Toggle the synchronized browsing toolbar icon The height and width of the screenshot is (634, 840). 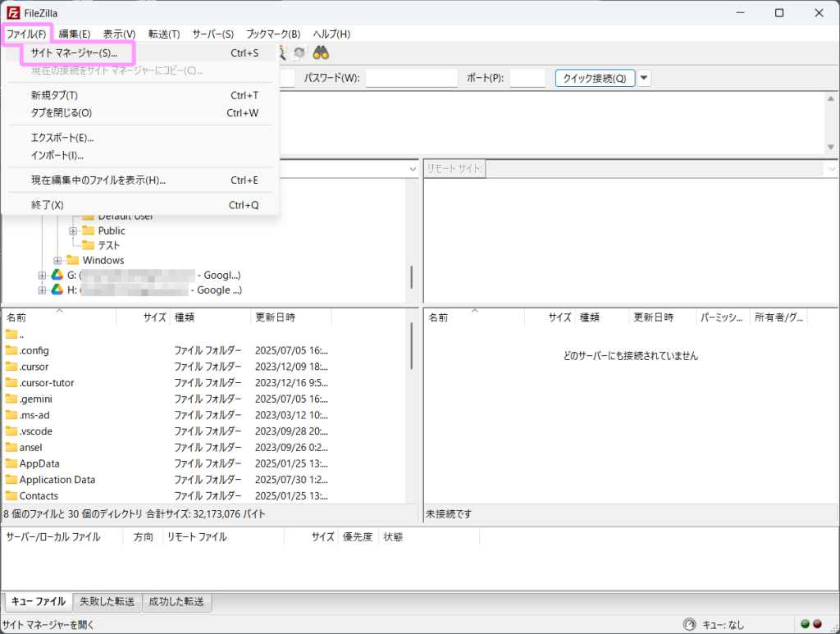click(x=299, y=52)
